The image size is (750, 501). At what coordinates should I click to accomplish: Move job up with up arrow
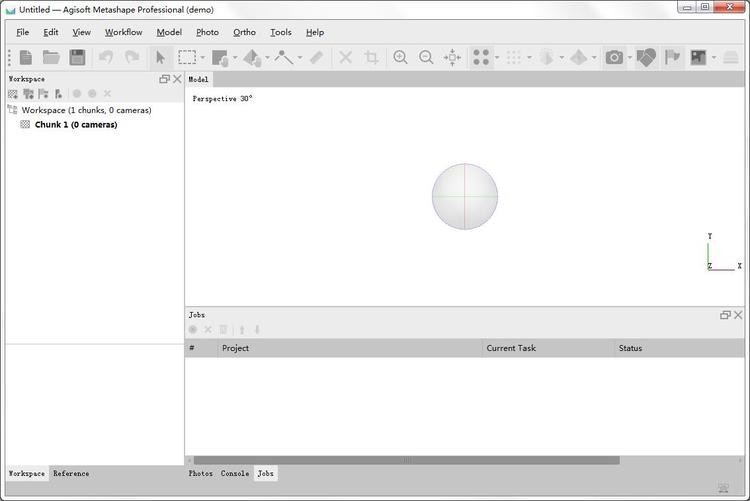242,329
